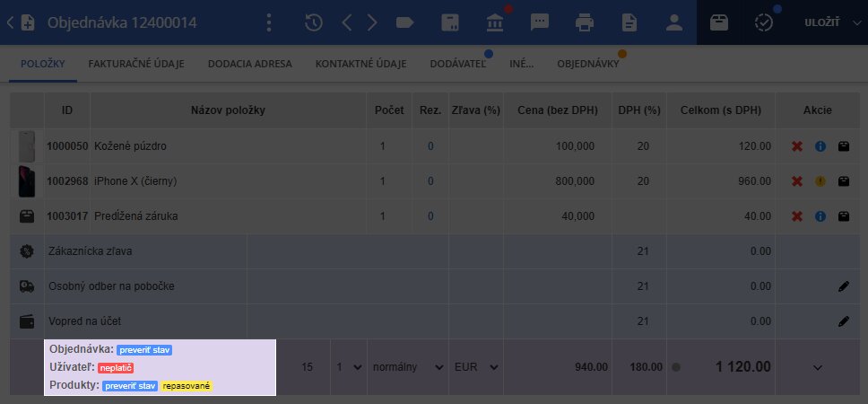
Task: Open the three-dot more options menu
Action: [269, 22]
